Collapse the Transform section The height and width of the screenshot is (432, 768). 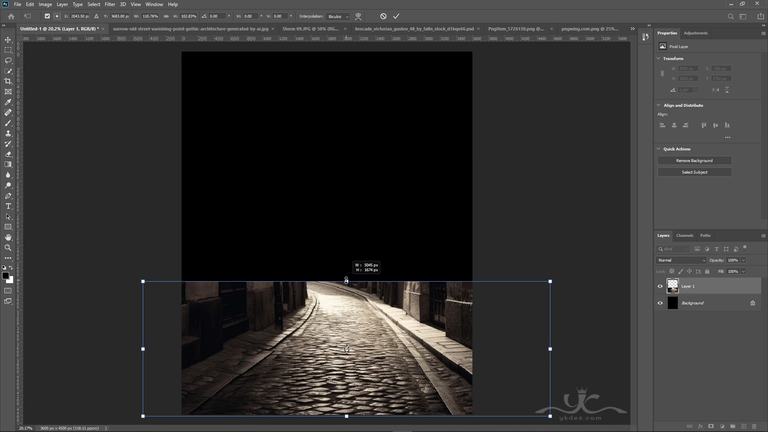658,58
